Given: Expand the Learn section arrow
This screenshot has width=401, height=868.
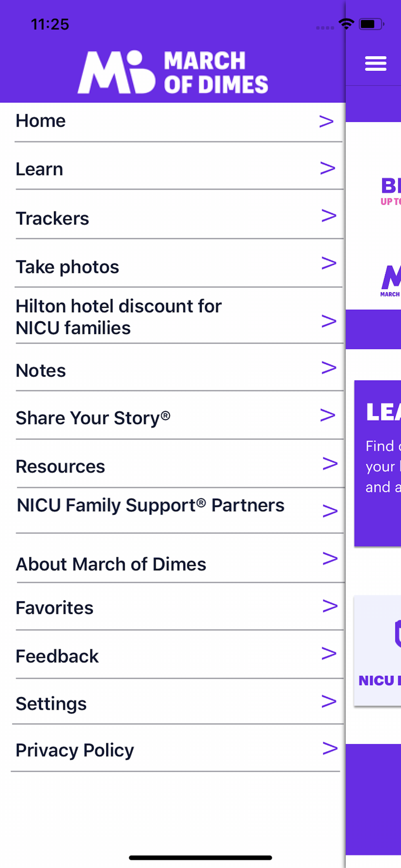Looking at the screenshot, I should tap(328, 168).
